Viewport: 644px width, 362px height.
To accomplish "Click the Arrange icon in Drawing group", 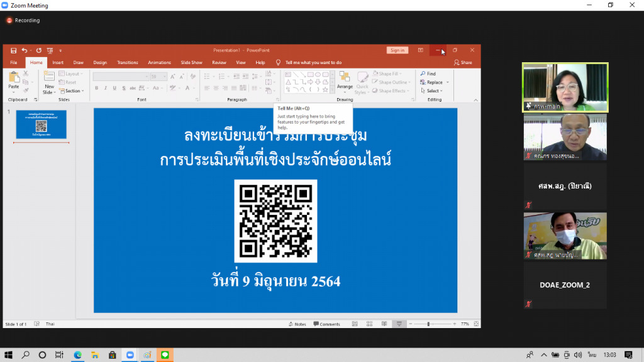I will click(x=345, y=77).
